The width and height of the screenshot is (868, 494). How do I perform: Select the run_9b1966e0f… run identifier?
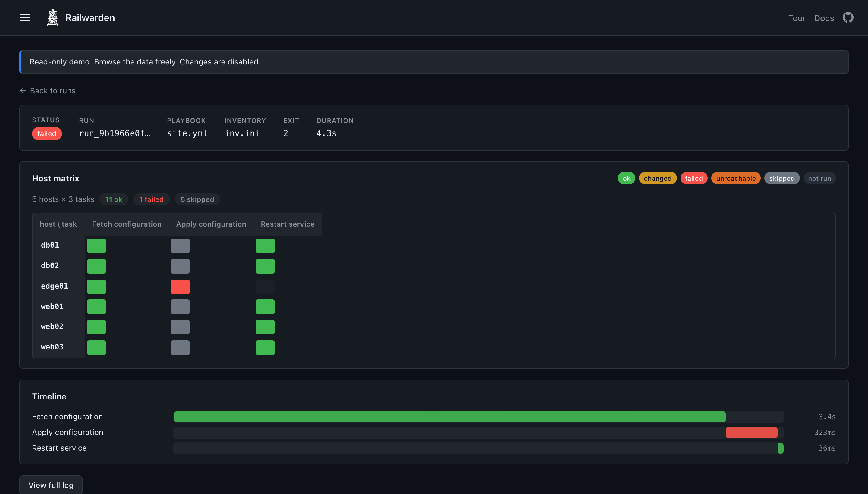[x=115, y=133]
